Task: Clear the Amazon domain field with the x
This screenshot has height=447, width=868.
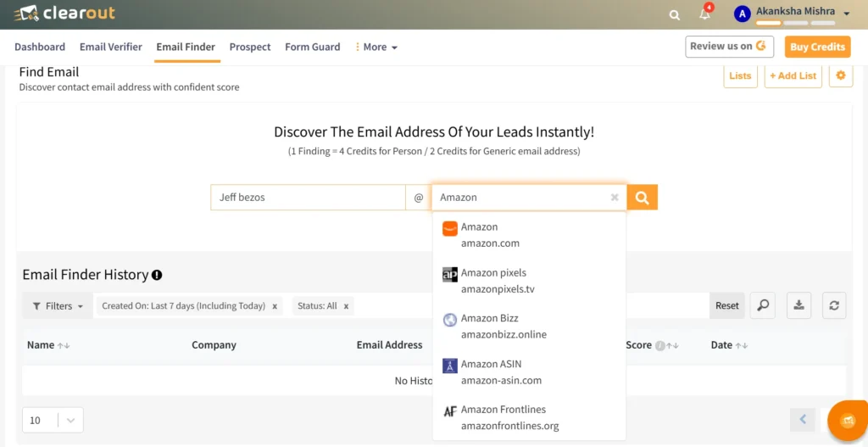Action: click(x=615, y=197)
